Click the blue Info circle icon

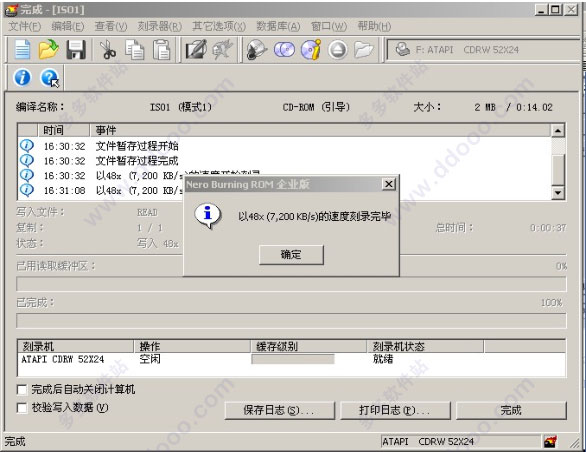pyautogui.click(x=22, y=78)
